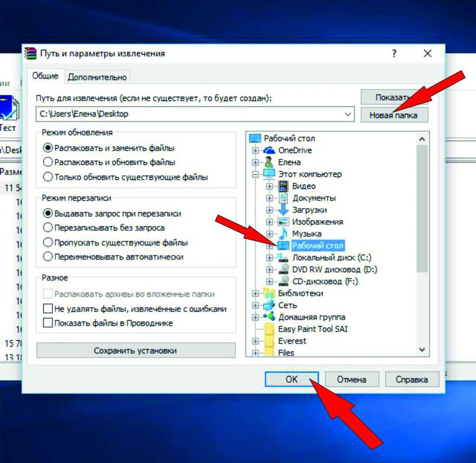The height and width of the screenshot is (463, 476).
Task: Click the Библиотеки folder icon
Action: (269, 293)
